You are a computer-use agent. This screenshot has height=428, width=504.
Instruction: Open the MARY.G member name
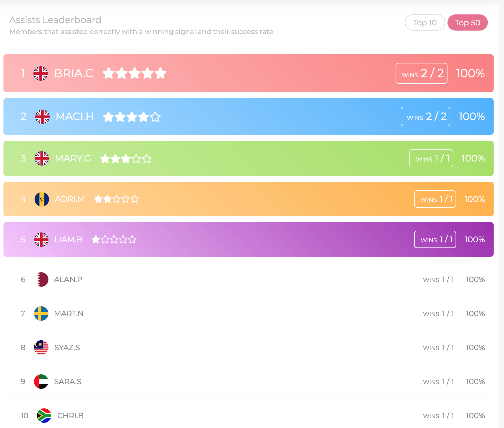[x=73, y=158]
